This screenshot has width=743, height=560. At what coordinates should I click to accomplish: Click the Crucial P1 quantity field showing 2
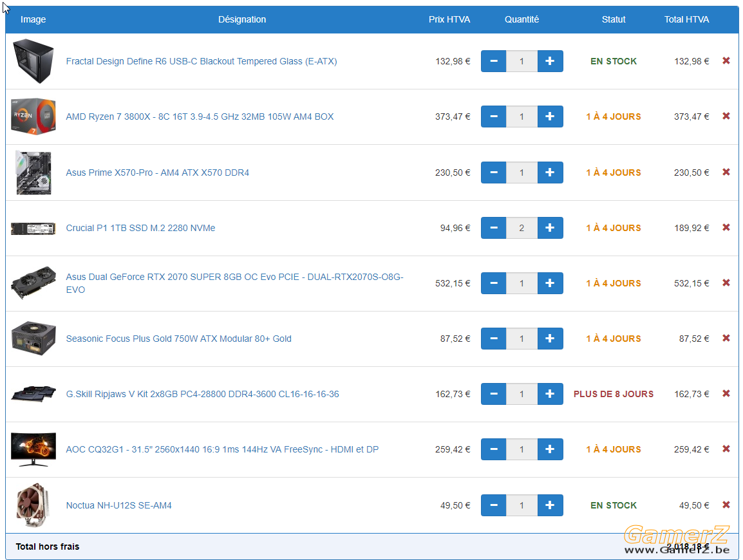click(x=522, y=228)
